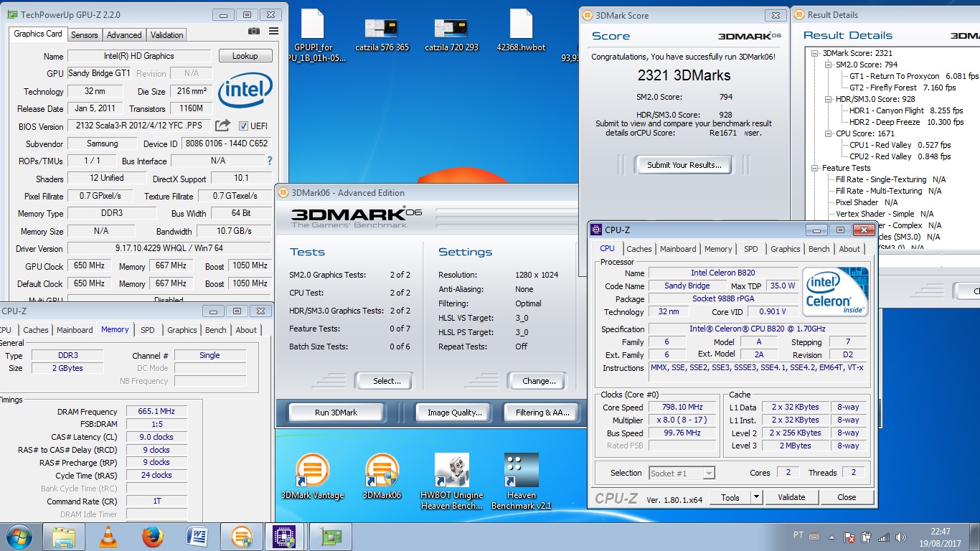Open the GPU-Z hamburger menu icon
Screen dimensions: 980x551
(273, 31)
